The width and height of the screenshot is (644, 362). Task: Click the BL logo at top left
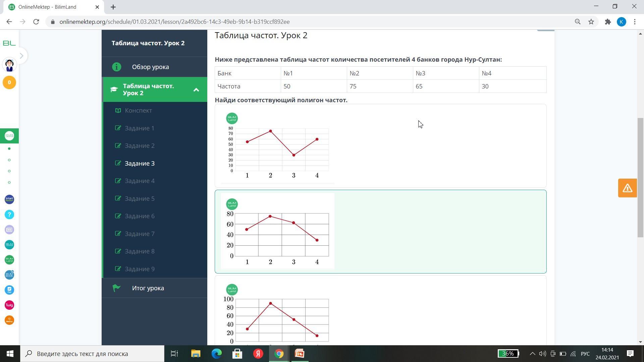point(9,43)
